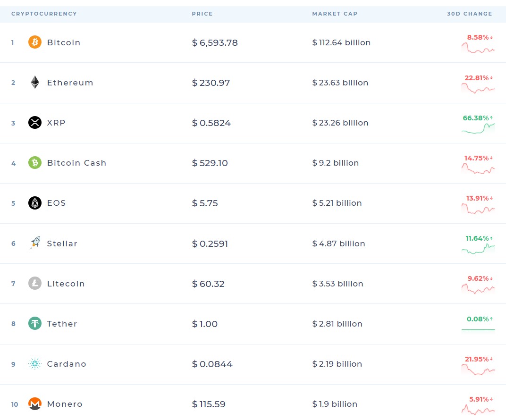Select the price $ 6,593.78

click(x=215, y=42)
